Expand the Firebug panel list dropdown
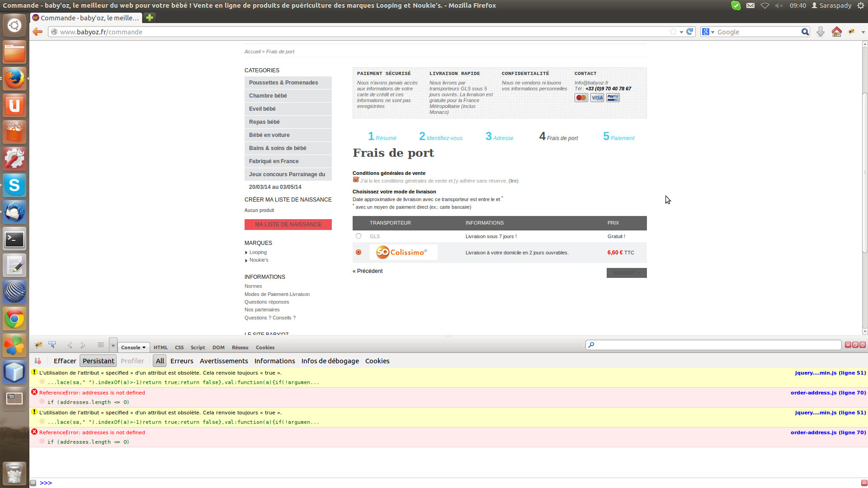Image resolution: width=868 pixels, height=488 pixels. 113,346
